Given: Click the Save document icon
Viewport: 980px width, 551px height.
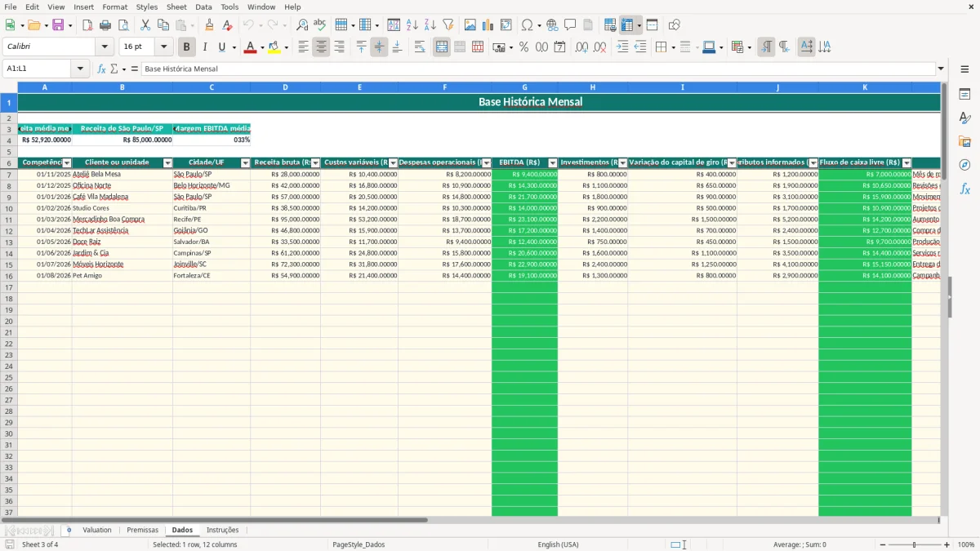Looking at the screenshot, I should 58,25.
